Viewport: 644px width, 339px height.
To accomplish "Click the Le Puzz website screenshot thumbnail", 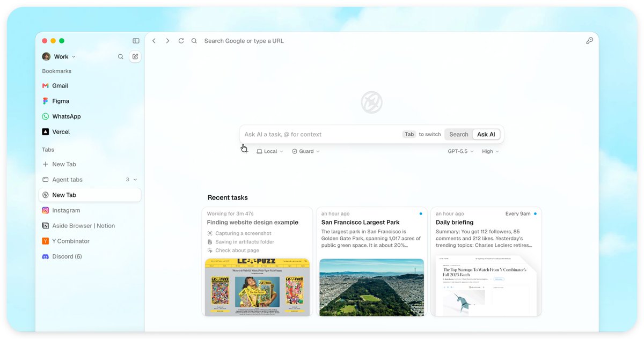I will click(x=258, y=287).
